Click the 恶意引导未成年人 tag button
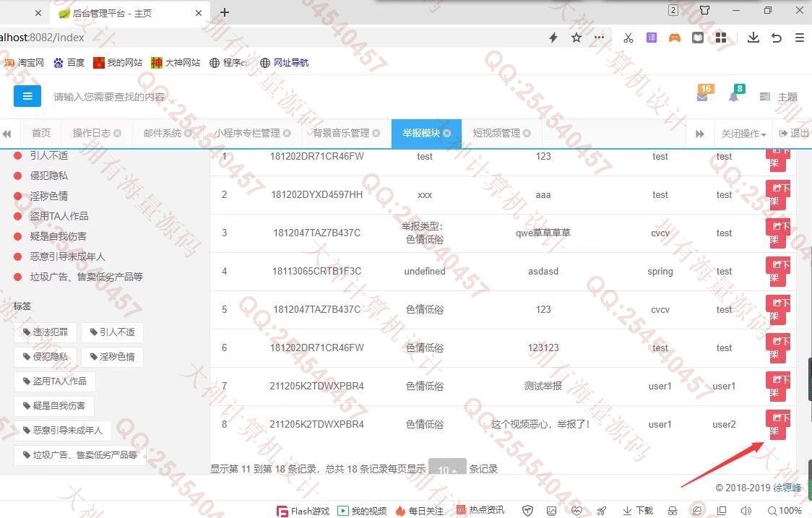This screenshot has width=812, height=518. point(63,430)
